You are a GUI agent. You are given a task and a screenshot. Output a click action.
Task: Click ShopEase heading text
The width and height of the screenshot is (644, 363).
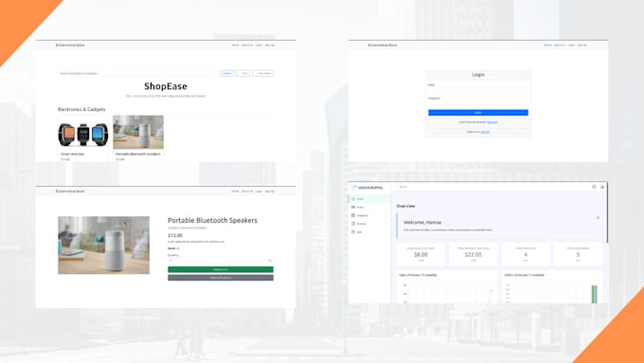click(x=166, y=86)
